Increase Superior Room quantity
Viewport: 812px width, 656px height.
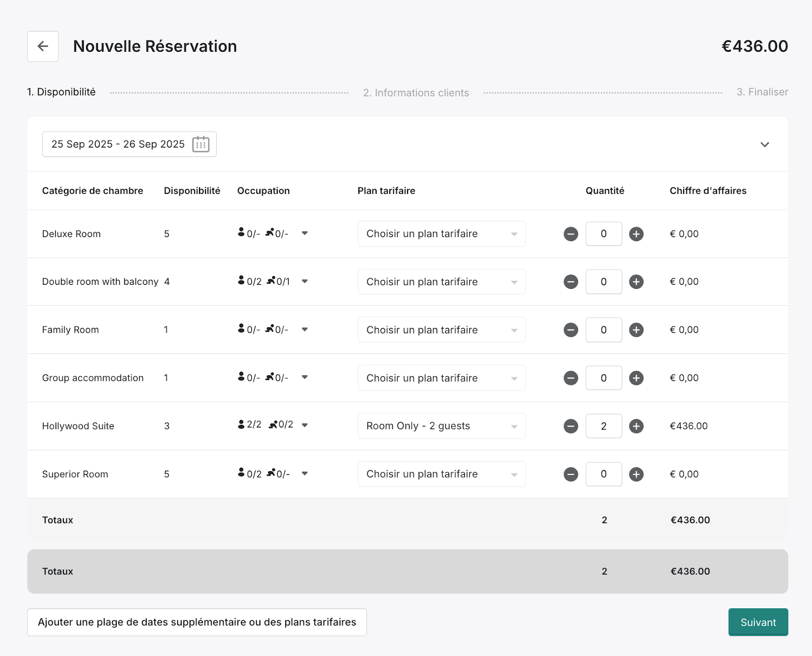pos(636,474)
